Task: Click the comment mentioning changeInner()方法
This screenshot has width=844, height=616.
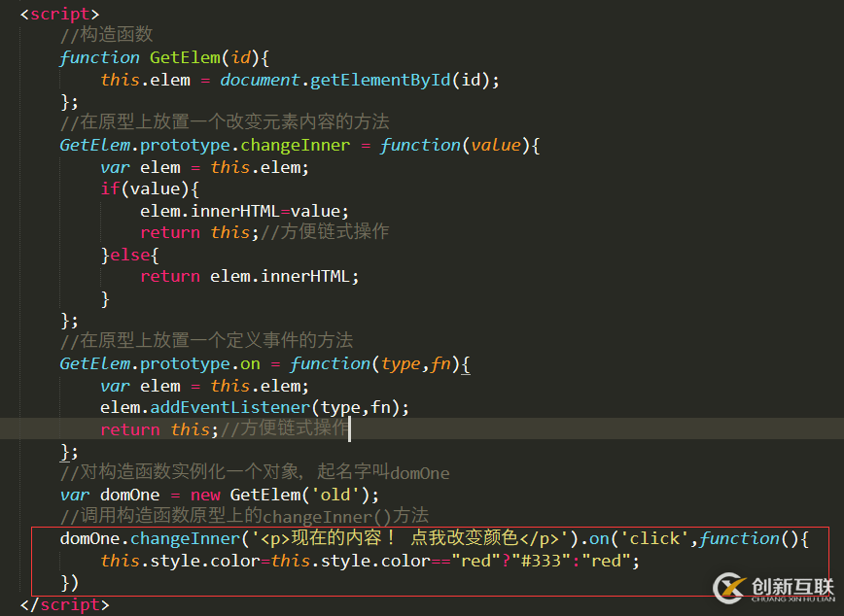Action: 244,517
